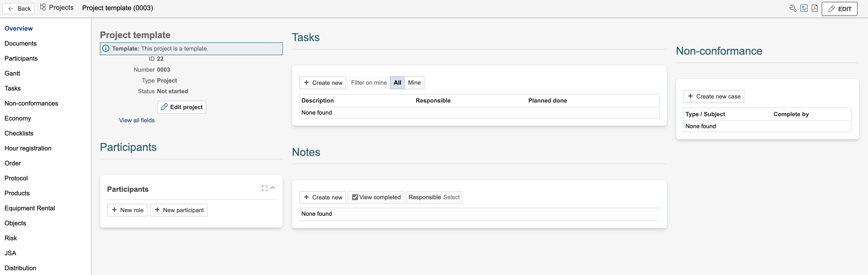Add a New participant
The image size is (868, 275).
tap(179, 210)
